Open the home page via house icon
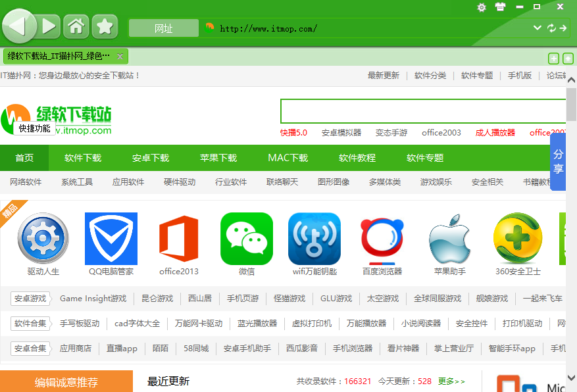The width and height of the screenshot is (577, 392). [x=76, y=26]
